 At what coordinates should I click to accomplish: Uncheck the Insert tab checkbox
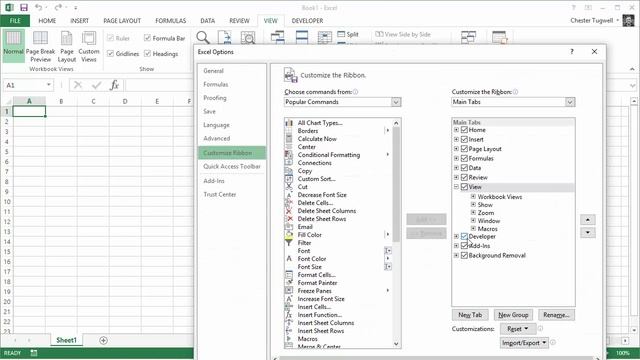pyautogui.click(x=464, y=139)
